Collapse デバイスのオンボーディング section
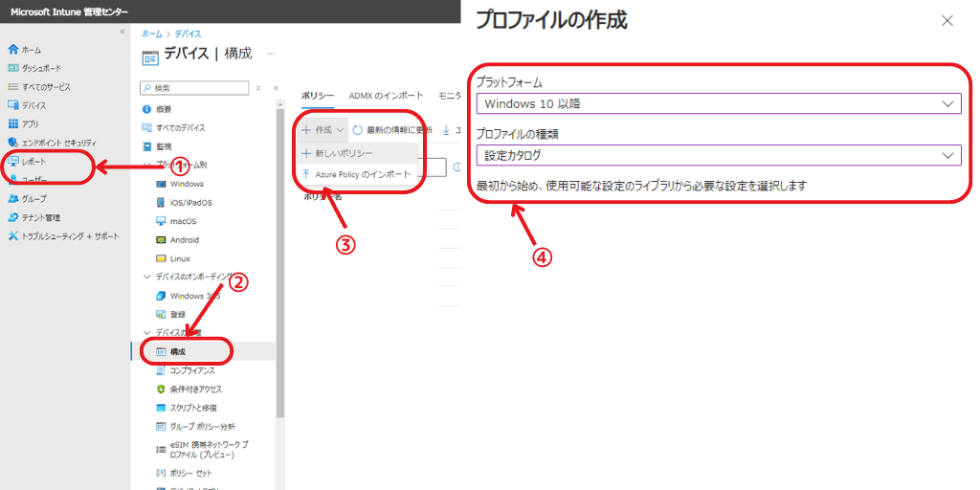This screenshot has height=490, width=980. (146, 277)
